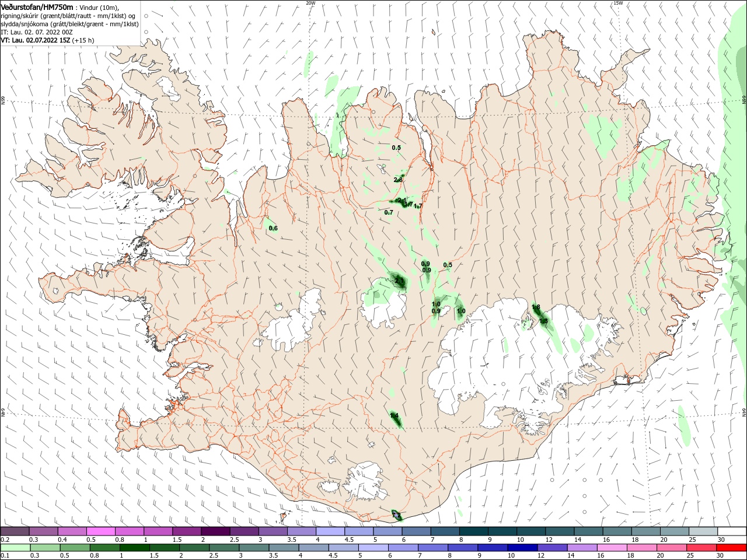Image resolution: width=747 pixels, height=560 pixels.
Task: Click the 0.2 label on snow scale
Action: pyautogui.click(x=5, y=540)
